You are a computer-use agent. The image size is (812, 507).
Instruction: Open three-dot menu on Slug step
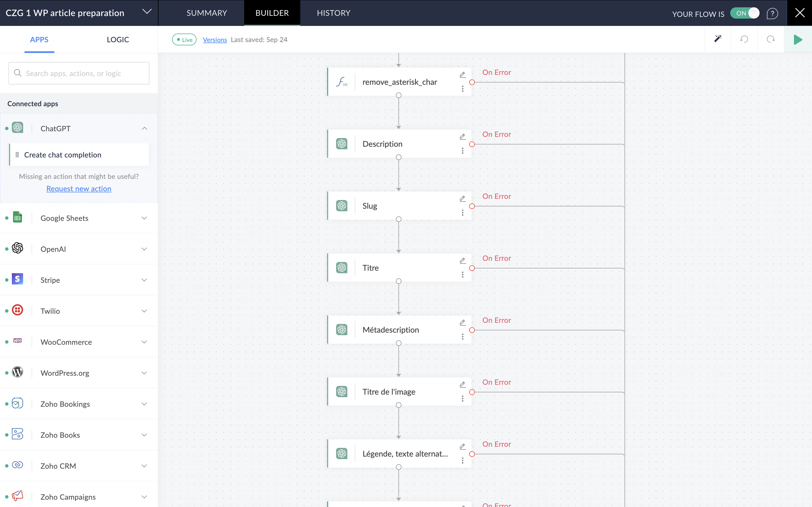point(462,213)
